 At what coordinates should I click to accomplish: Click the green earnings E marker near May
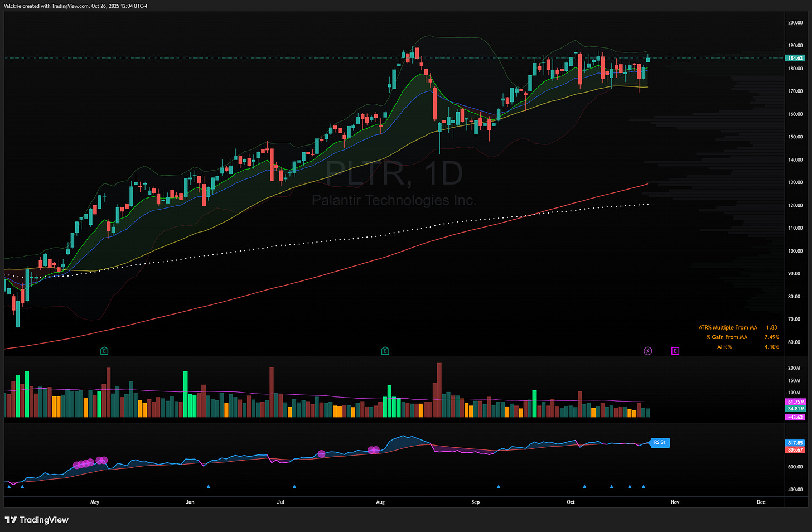point(104,351)
